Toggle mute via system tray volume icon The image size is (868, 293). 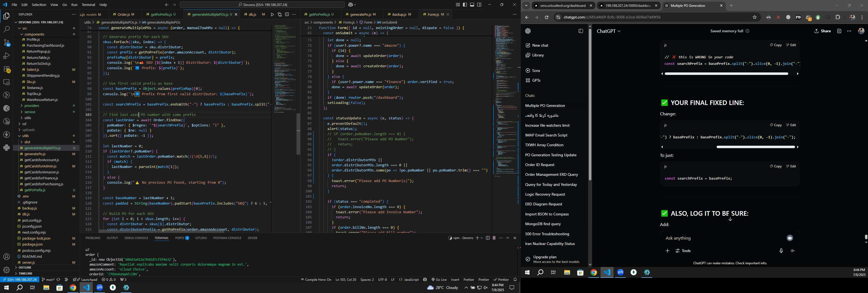click(486, 288)
